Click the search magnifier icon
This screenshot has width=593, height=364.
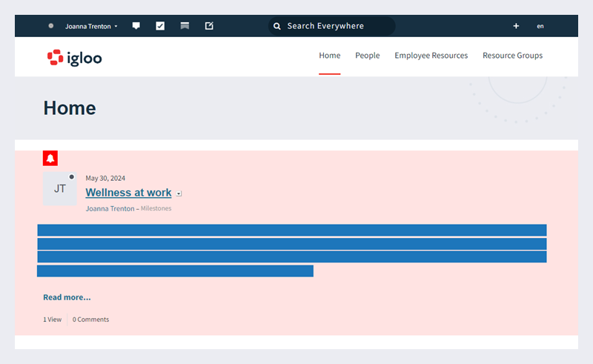[276, 26]
